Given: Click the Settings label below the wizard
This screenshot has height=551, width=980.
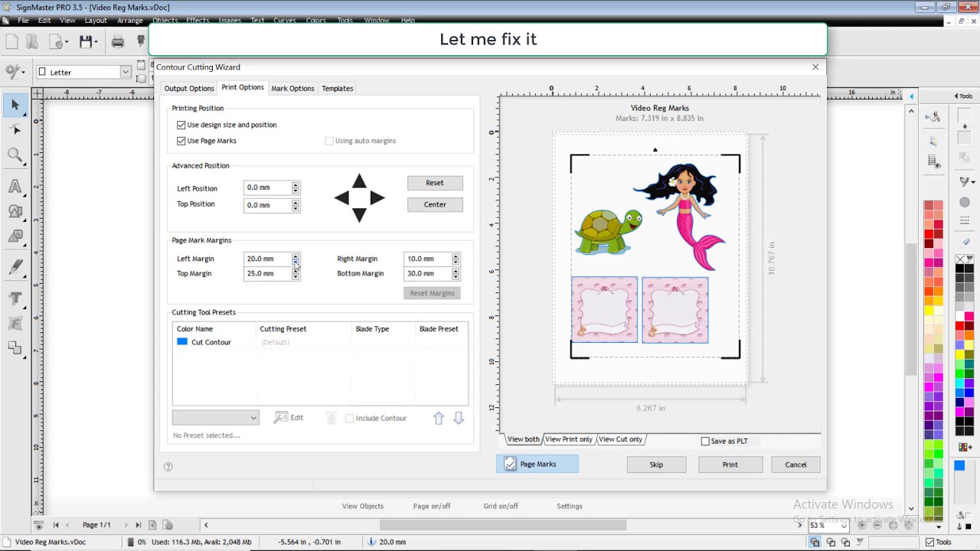Looking at the screenshot, I should (570, 506).
